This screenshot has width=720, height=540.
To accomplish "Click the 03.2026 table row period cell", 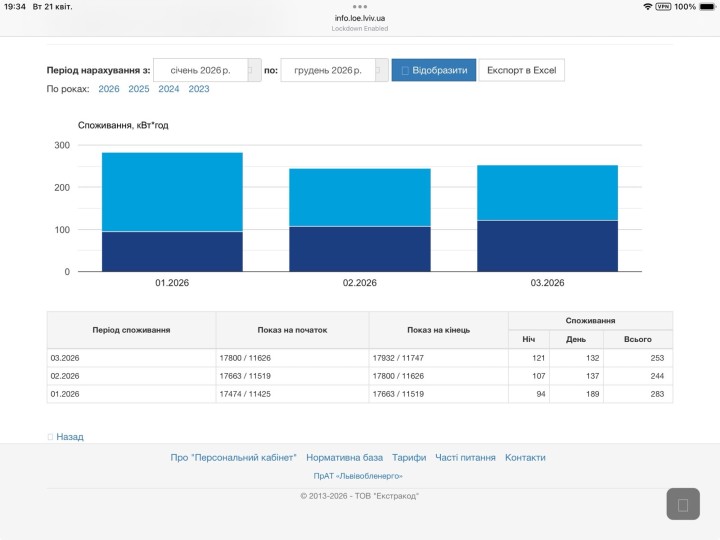I will point(131,358).
